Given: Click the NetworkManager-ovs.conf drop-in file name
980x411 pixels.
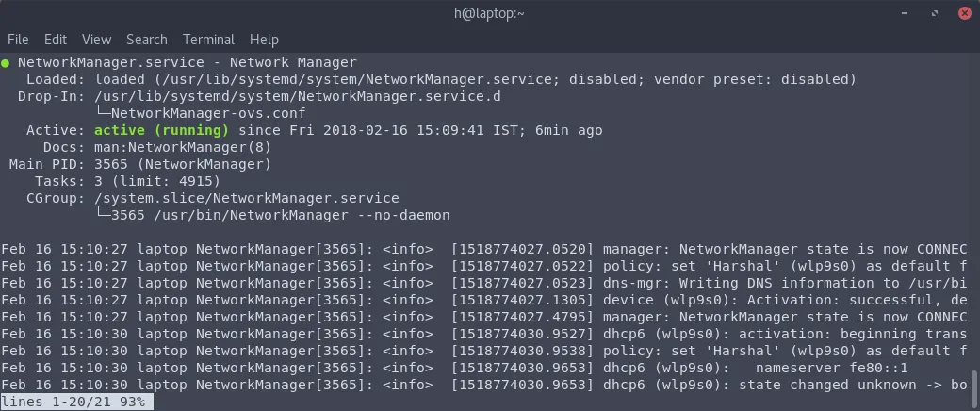Looking at the screenshot, I should tap(208, 113).
